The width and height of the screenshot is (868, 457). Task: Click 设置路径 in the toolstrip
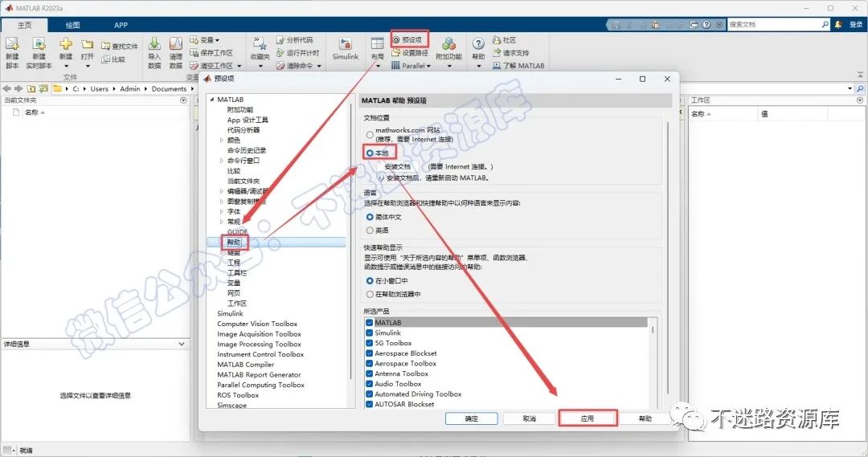click(410, 52)
